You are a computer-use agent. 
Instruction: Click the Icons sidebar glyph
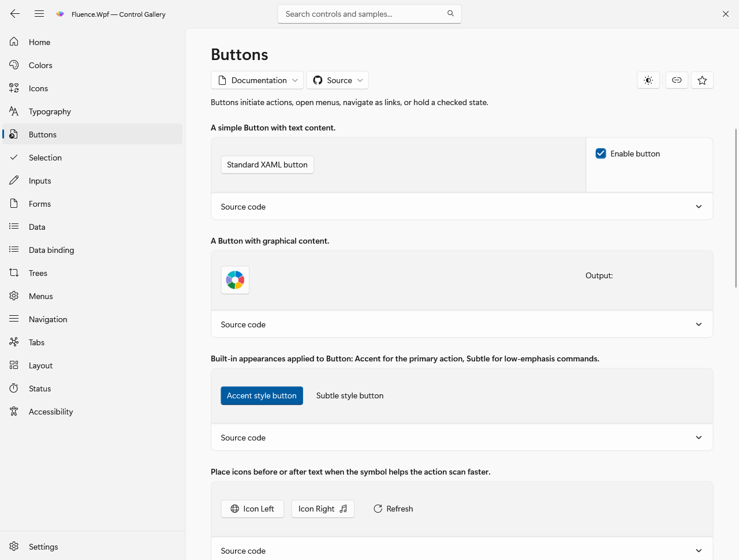coord(14,88)
